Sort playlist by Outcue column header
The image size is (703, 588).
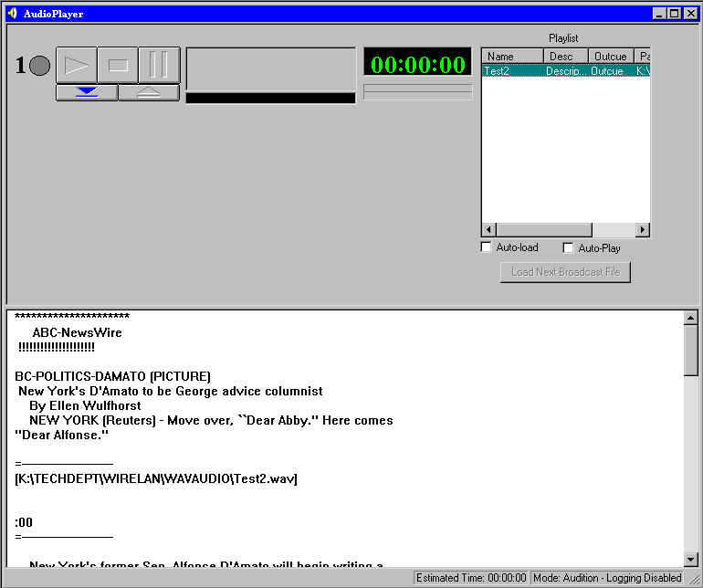coord(611,56)
